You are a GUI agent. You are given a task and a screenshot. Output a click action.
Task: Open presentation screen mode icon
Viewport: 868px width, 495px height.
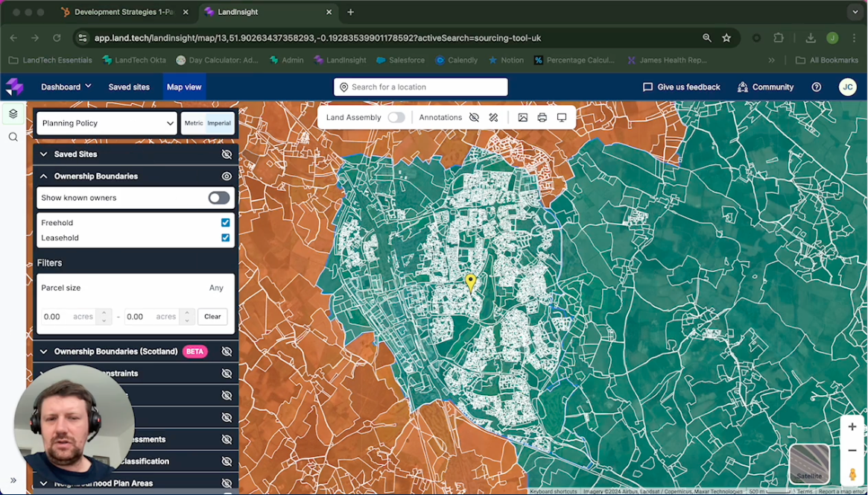tap(561, 117)
